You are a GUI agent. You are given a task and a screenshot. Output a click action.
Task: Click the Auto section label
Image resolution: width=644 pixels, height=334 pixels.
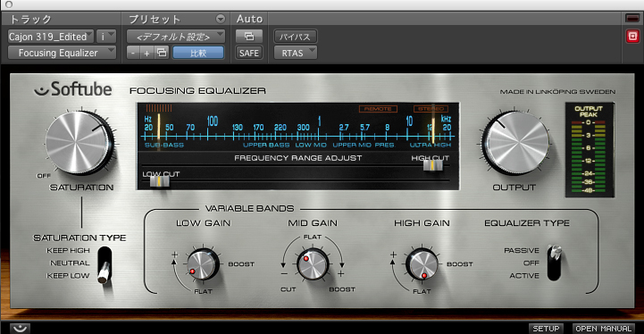[x=249, y=19]
